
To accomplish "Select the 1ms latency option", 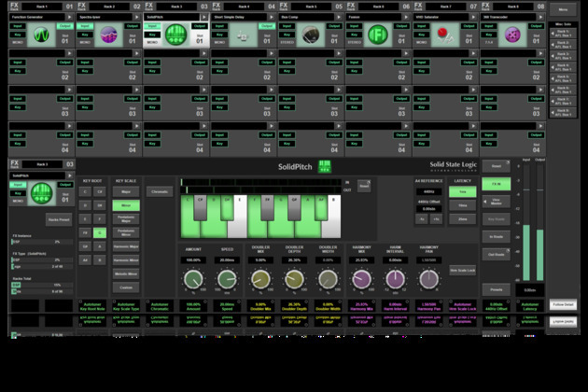I will click(x=462, y=191).
